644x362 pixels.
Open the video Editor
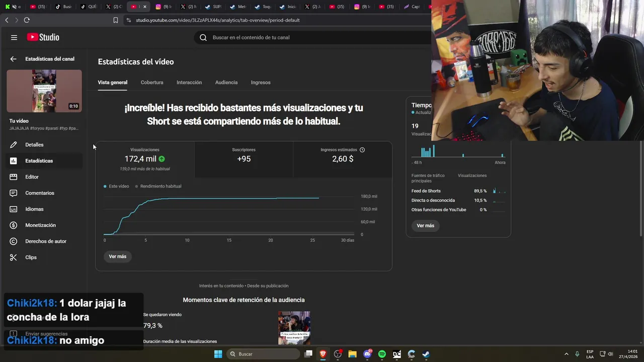44,177
